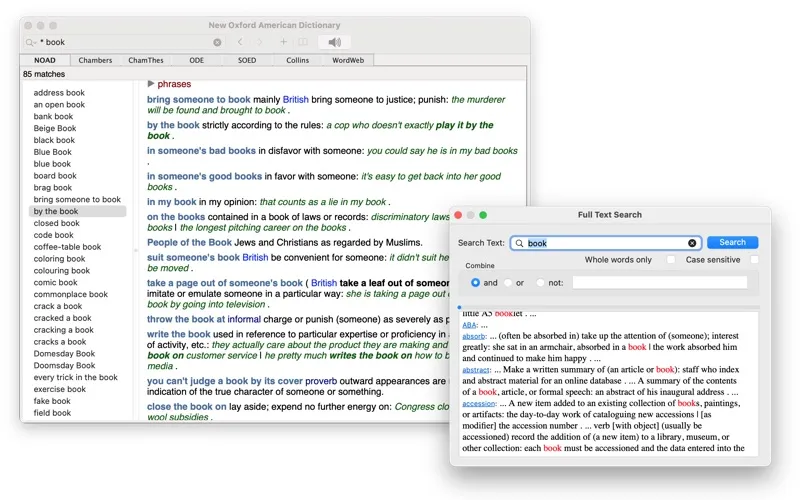
Task: Select 'exercise book' in matches list
Action: point(60,389)
